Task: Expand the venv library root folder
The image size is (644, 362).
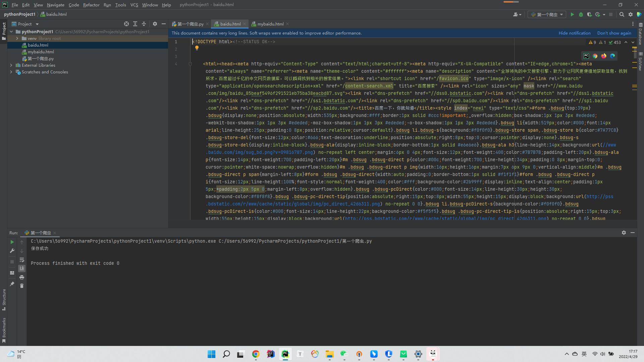Action: [x=17, y=38]
